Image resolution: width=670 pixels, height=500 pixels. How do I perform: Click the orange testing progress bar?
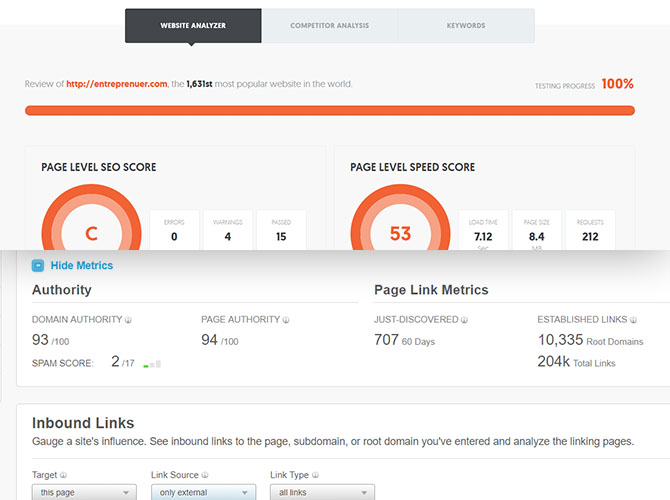330,111
